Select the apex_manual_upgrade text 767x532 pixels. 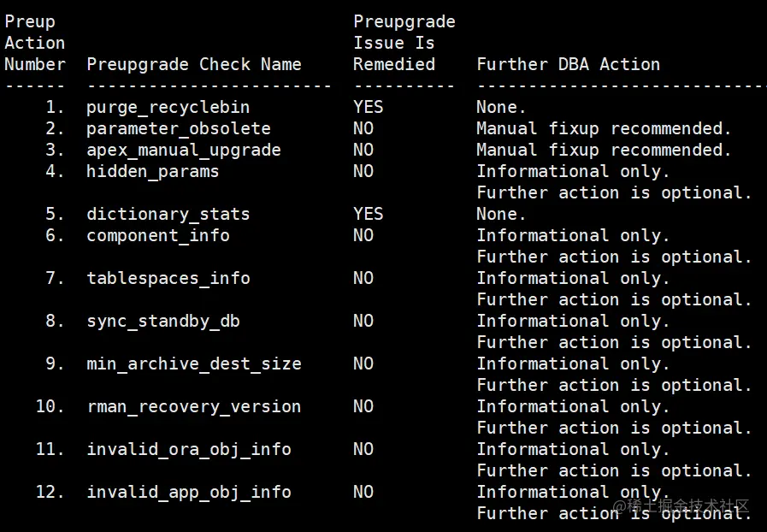pyautogui.click(x=183, y=150)
